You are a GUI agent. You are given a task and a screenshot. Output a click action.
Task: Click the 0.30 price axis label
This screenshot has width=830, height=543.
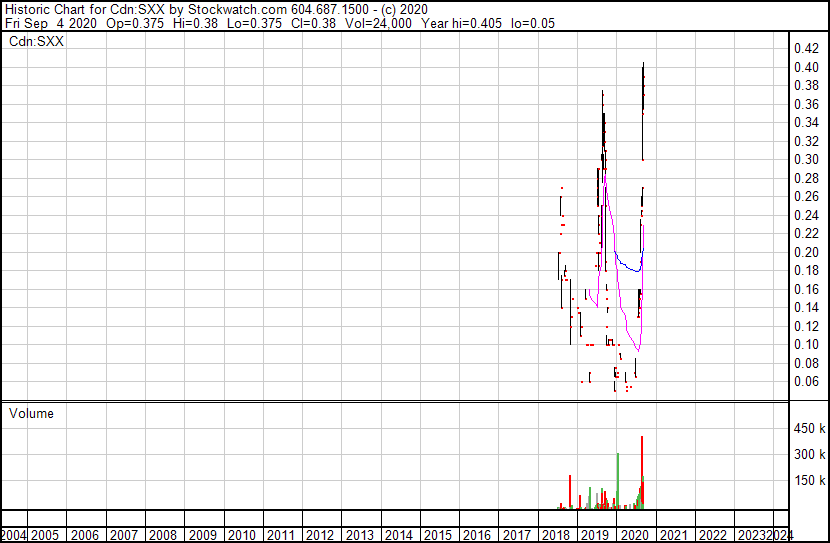(806, 159)
